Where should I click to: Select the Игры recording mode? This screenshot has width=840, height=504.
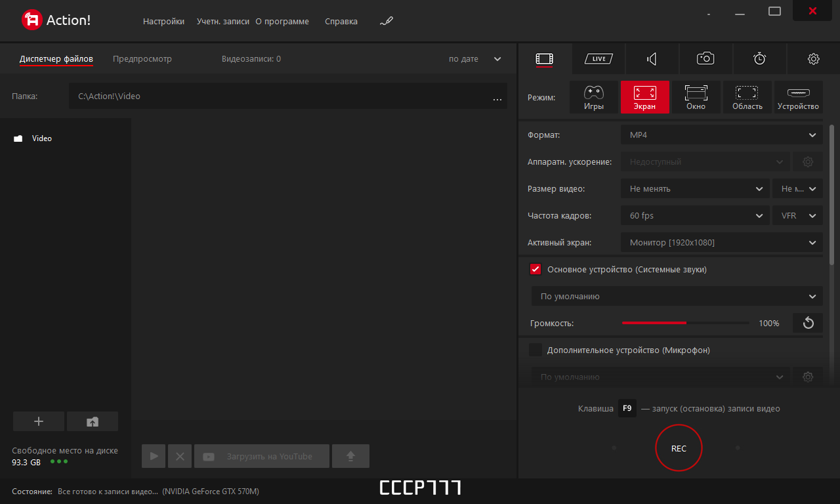[x=594, y=97]
